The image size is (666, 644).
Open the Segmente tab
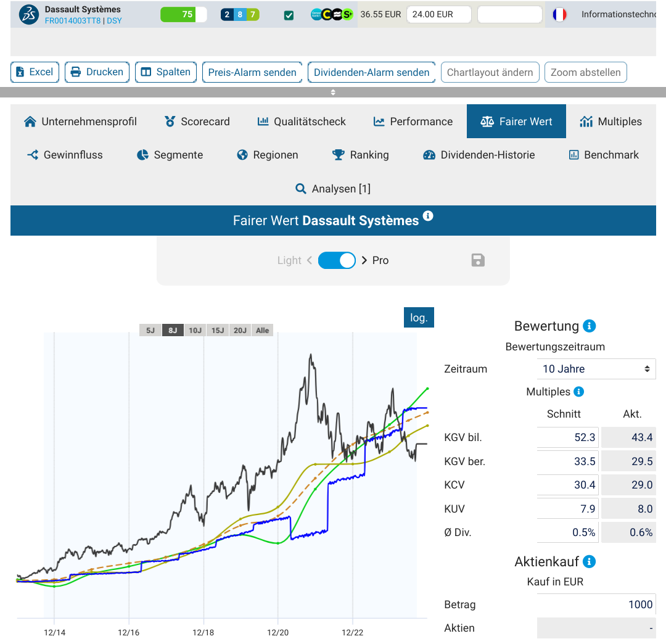click(x=170, y=155)
